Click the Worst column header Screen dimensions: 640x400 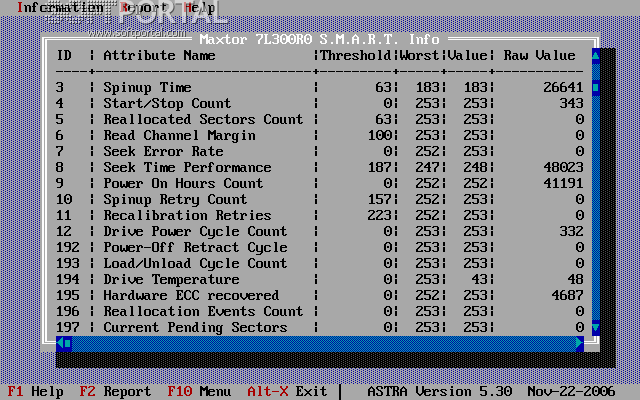[419, 56]
